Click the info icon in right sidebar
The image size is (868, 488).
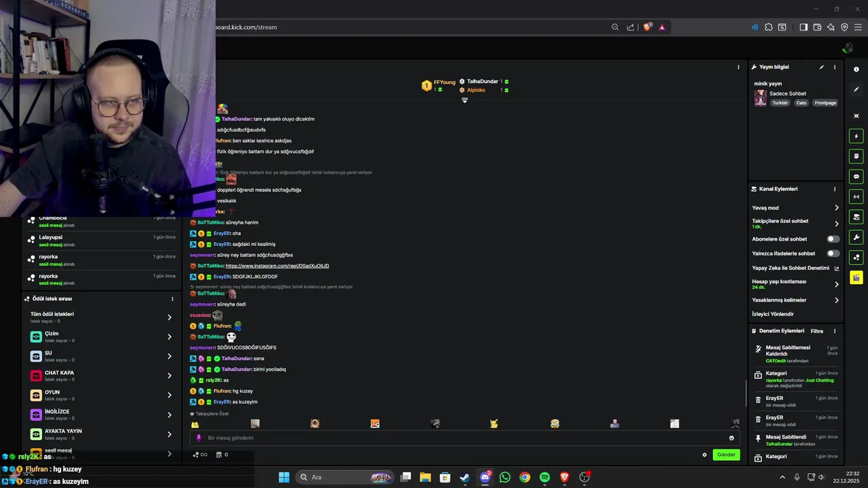coord(856,69)
